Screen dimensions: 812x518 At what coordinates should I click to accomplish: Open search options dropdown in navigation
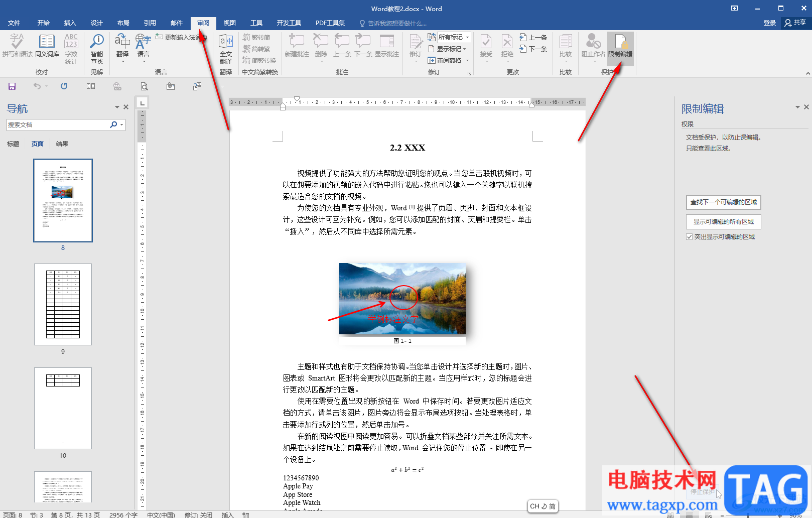pos(121,124)
